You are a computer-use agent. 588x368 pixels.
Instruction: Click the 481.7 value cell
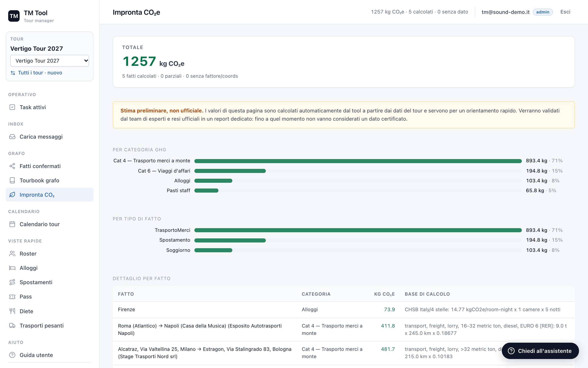388,349
